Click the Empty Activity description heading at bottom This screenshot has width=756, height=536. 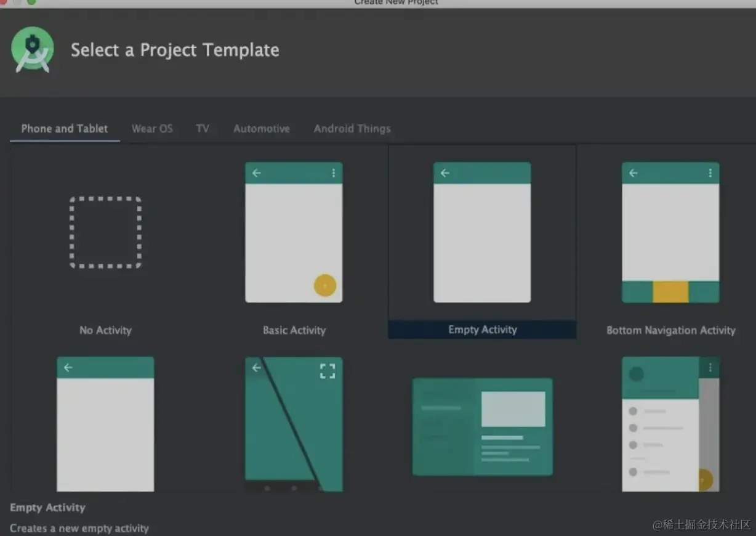(47, 508)
